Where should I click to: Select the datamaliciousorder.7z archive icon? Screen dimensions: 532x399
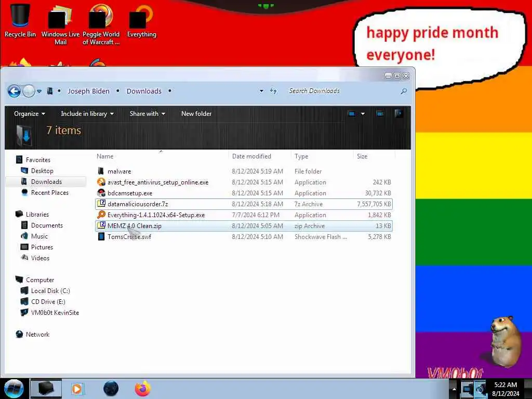(x=101, y=204)
